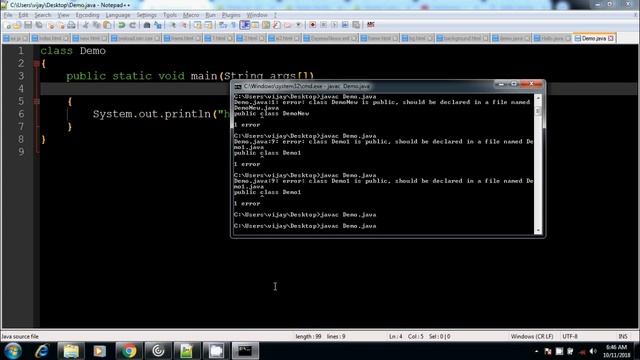The width and height of the screenshot is (640, 360).
Task: Click the save recorded macro icon
Action: pos(356,25)
